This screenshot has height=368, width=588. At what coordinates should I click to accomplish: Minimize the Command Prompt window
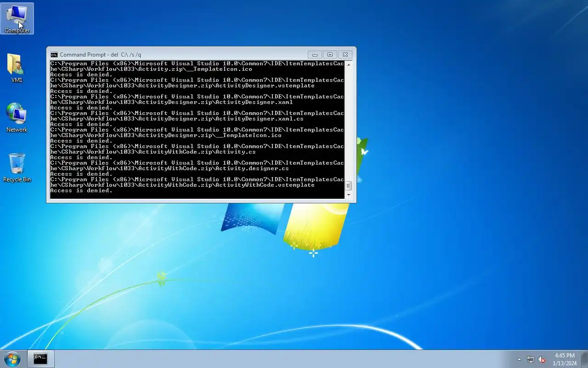(x=315, y=54)
